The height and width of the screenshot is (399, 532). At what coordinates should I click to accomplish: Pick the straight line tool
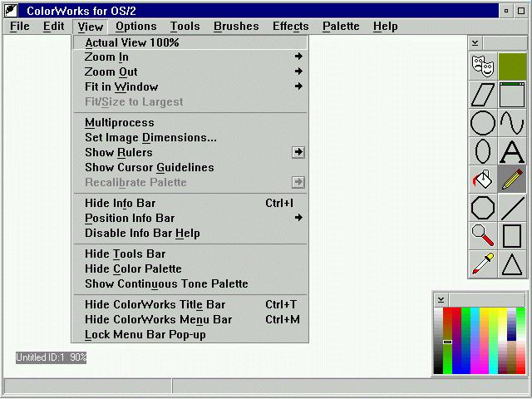[x=512, y=208]
